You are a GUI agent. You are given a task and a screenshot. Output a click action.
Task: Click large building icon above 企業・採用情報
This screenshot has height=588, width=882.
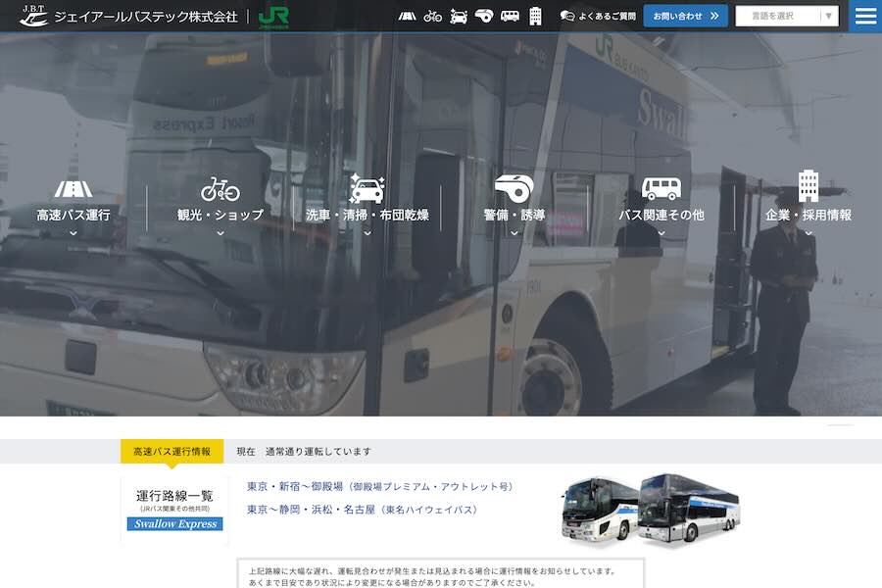[x=808, y=185]
